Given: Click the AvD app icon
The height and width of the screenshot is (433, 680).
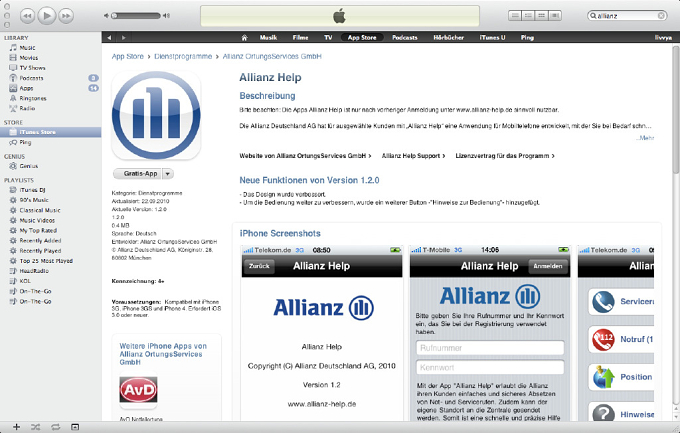Looking at the screenshot, I should click(138, 390).
